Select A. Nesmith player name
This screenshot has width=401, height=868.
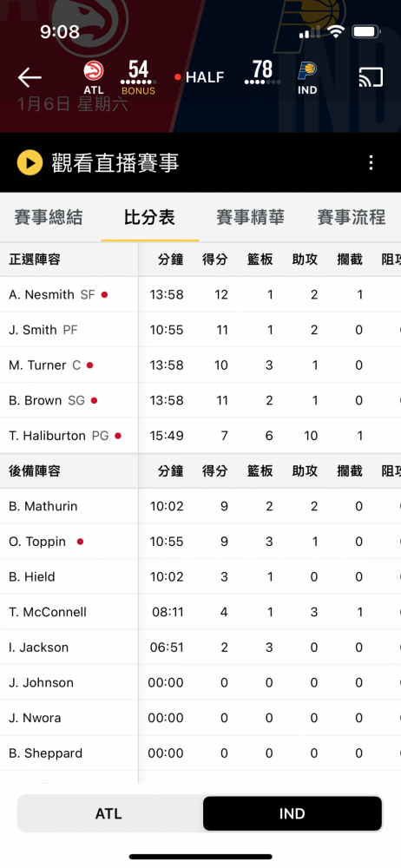42,294
